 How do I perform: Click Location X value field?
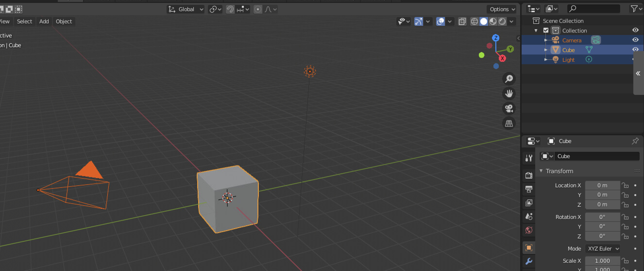click(602, 186)
